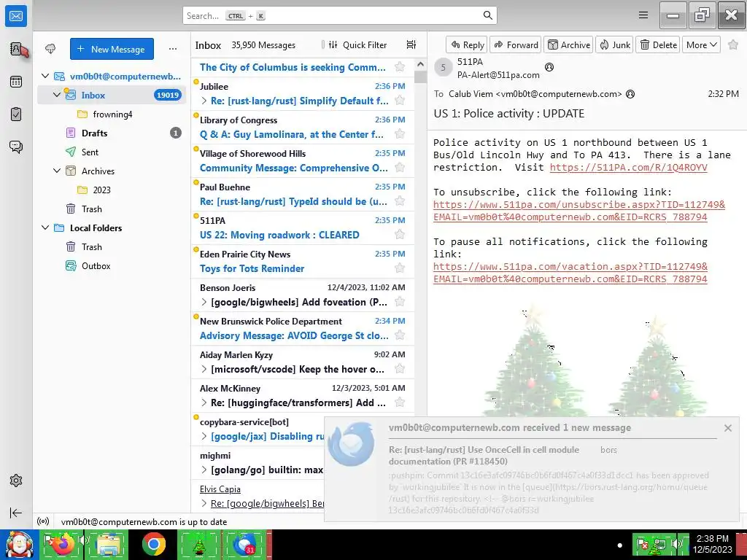Click the New Message button
Image resolution: width=747 pixels, height=560 pixels.
tap(112, 49)
